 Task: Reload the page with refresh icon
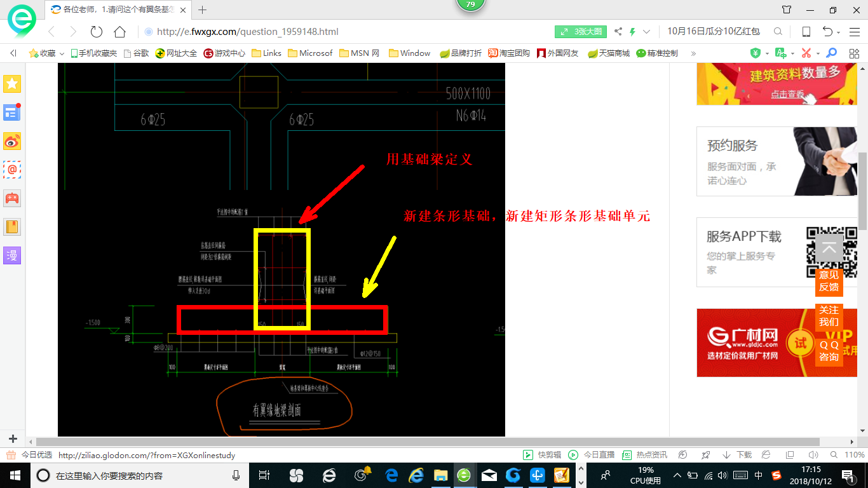97,32
